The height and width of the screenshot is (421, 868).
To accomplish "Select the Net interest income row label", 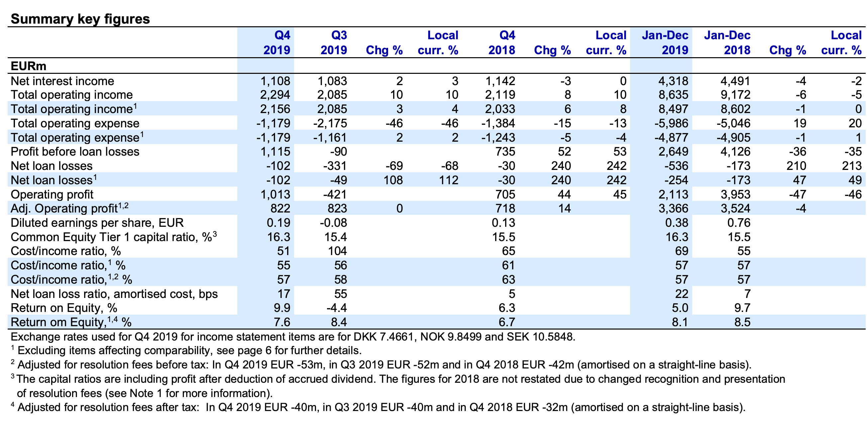I will 62,81.
